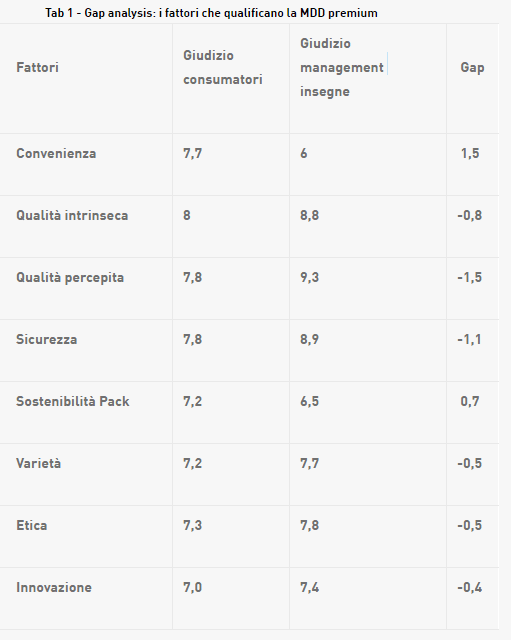Click the 'Innovazione' row label
Screen dimensions: 511x640
(x=54, y=588)
